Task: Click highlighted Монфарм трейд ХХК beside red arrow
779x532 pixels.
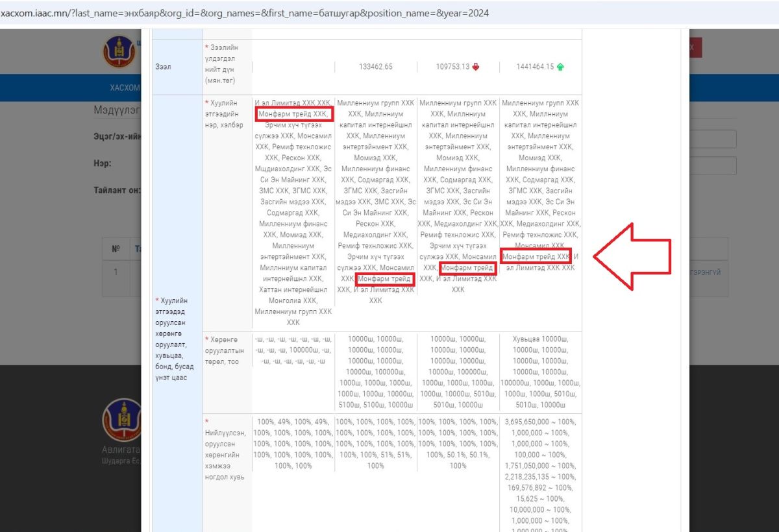Action: 536,256
